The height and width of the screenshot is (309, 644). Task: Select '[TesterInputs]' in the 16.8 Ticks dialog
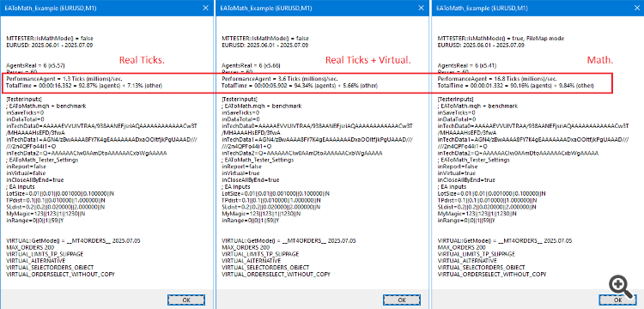(x=455, y=100)
